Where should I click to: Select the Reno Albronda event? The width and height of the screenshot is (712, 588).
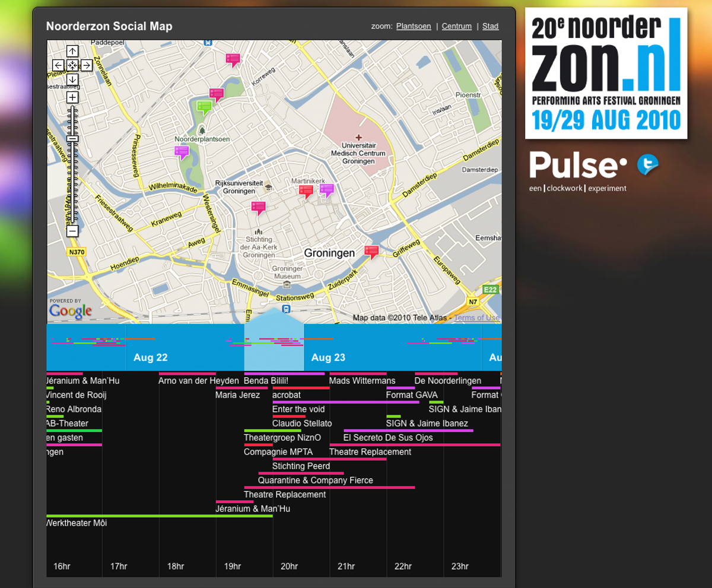coord(74,409)
